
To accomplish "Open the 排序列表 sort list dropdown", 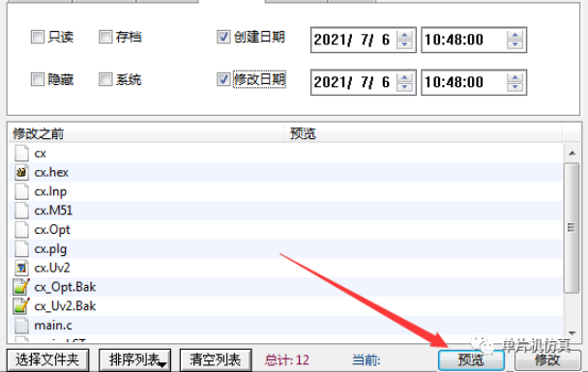I will click(135, 360).
